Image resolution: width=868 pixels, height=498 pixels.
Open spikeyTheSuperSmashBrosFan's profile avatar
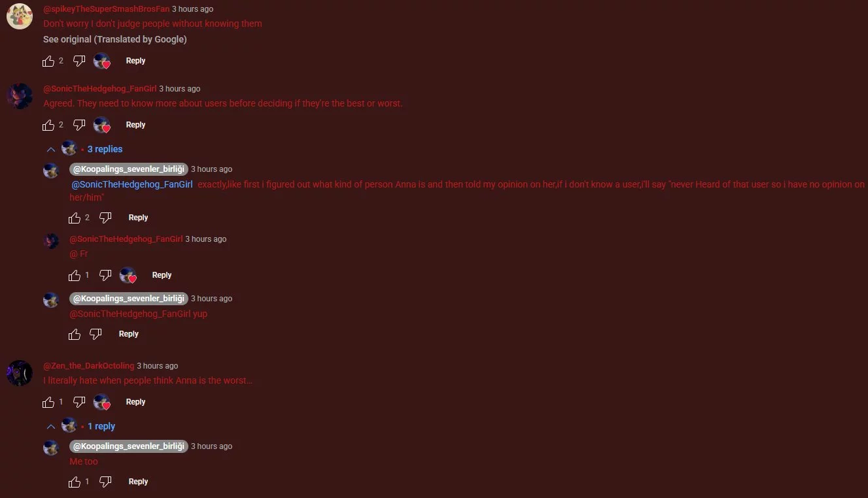point(20,16)
